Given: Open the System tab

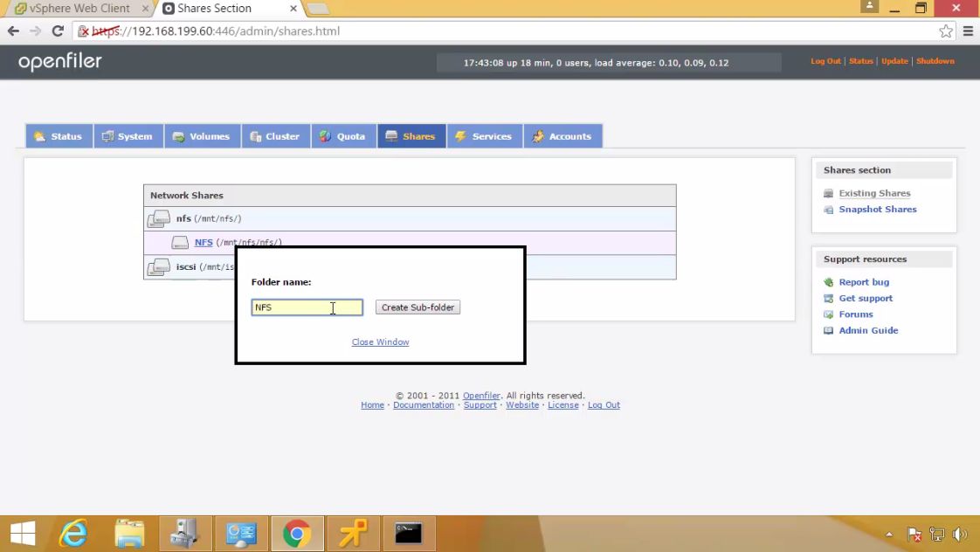Looking at the screenshot, I should 128,136.
